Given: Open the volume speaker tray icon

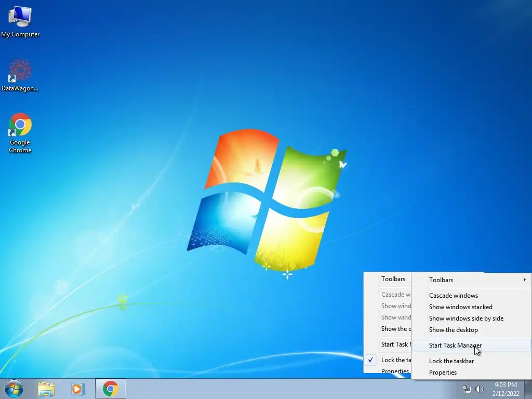Looking at the screenshot, I should click(480, 389).
